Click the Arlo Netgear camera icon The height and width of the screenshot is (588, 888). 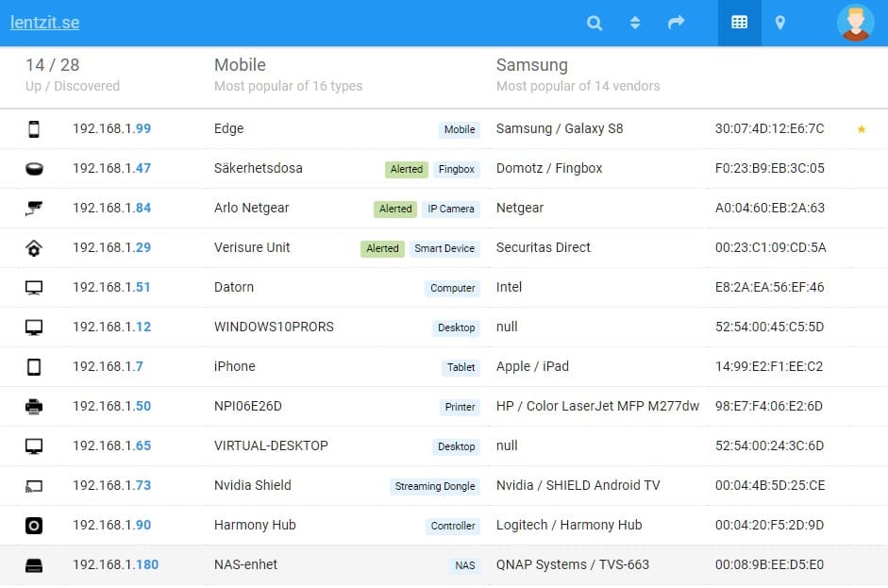pyautogui.click(x=34, y=209)
